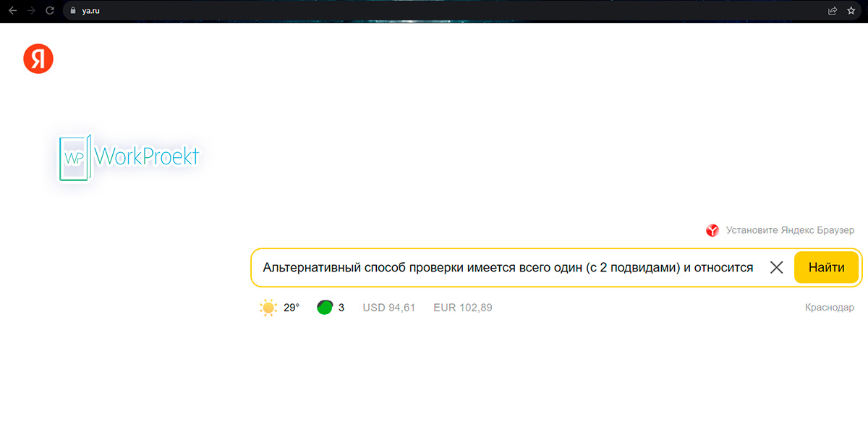The height and width of the screenshot is (425, 868).
Task: Click the red Yandex Browser icon
Action: [x=712, y=230]
